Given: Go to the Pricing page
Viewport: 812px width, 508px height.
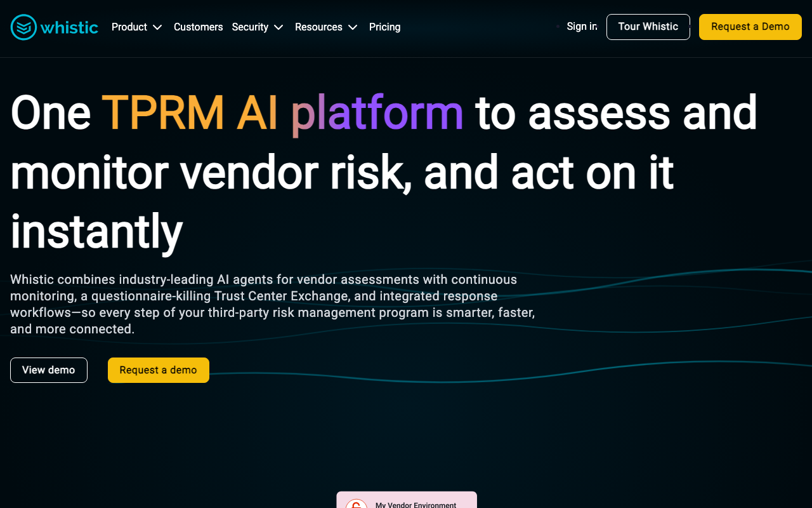Looking at the screenshot, I should 385,27.
